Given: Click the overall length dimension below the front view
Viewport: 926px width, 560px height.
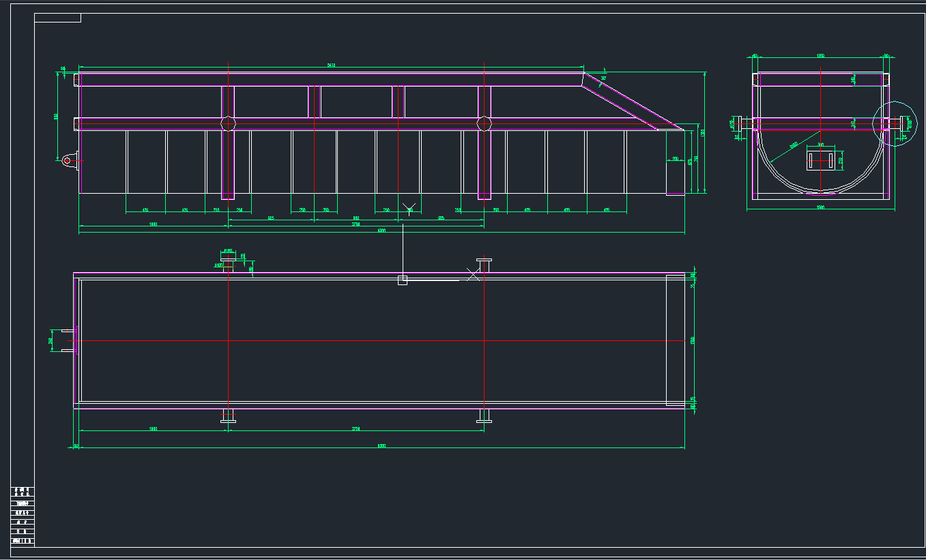Looking at the screenshot, I should click(x=382, y=231).
